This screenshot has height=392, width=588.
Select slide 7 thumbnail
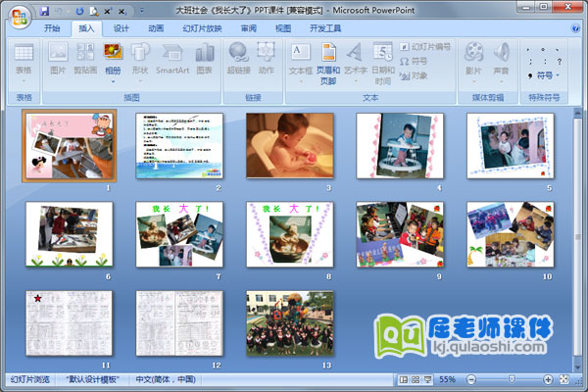pyautogui.click(x=179, y=234)
